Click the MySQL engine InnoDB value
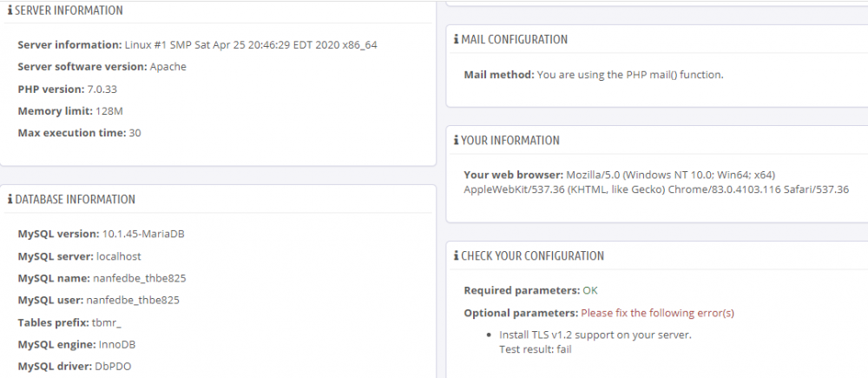The image size is (868, 378). (117, 345)
